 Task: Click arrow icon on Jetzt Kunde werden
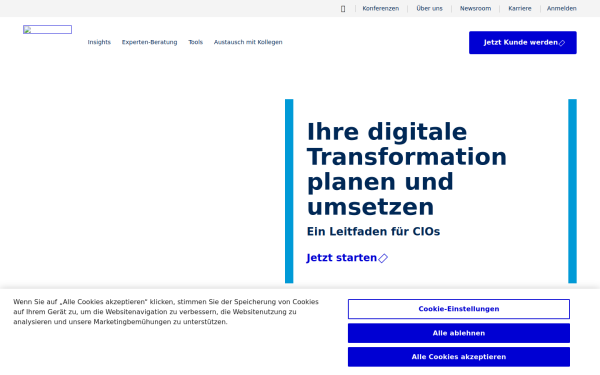pyautogui.click(x=562, y=43)
